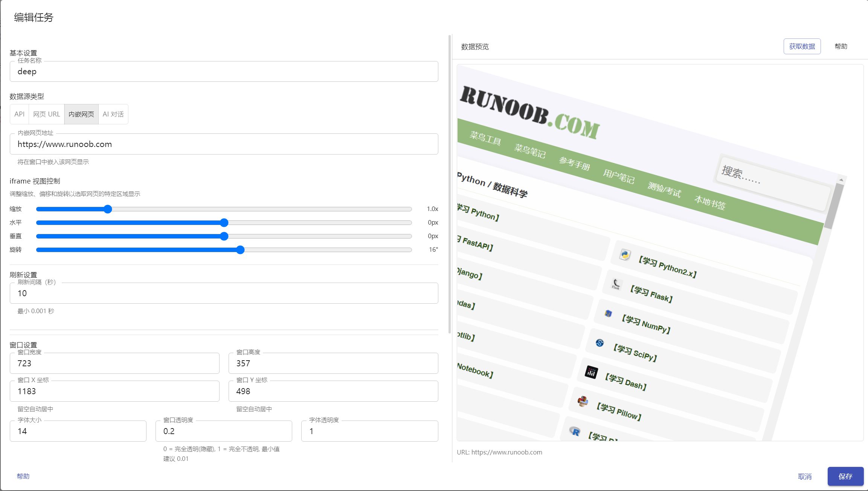Screen dimensions: 868x491
Task: Click the NumPy icon beside 学习 NumPy
Action: (x=608, y=313)
